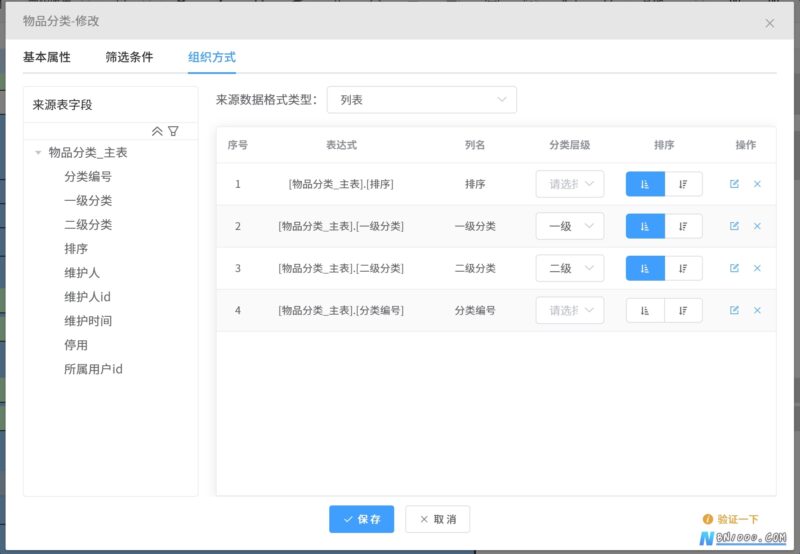
Task: Switch to the 筛选条件 tab
Action: (129, 57)
